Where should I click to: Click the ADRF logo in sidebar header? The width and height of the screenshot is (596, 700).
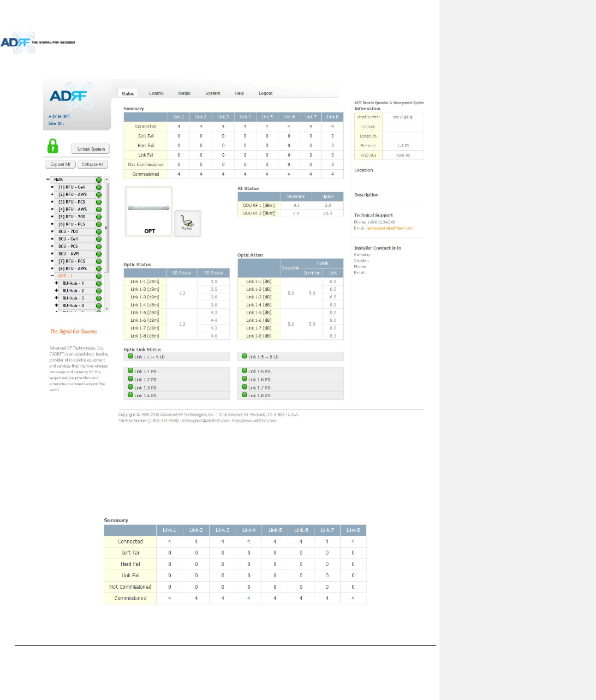71,96
